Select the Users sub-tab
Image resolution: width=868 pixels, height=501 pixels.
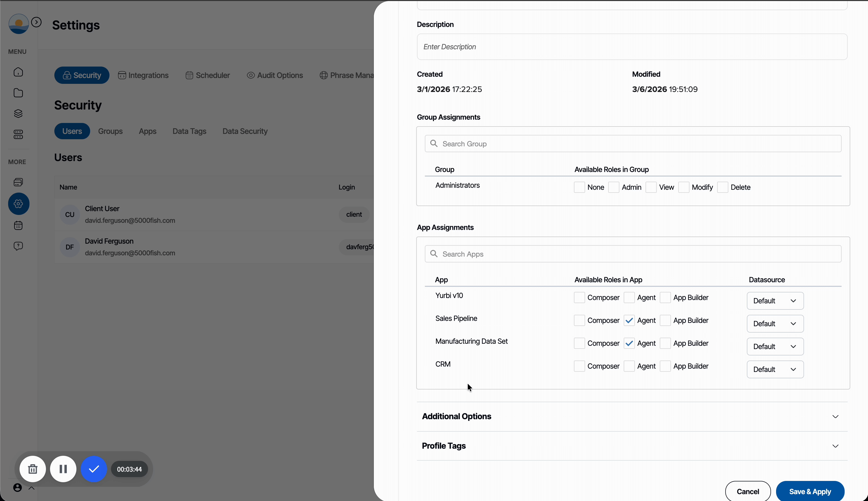(x=72, y=131)
